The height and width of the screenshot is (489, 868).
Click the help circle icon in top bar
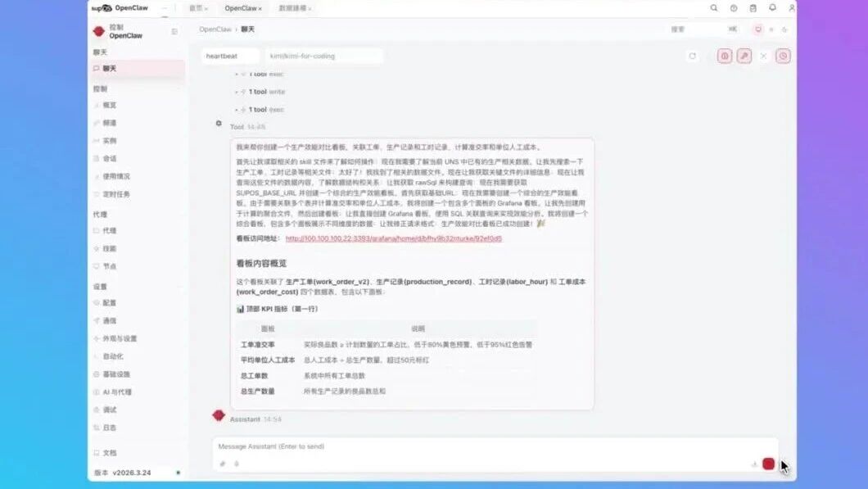(734, 8)
